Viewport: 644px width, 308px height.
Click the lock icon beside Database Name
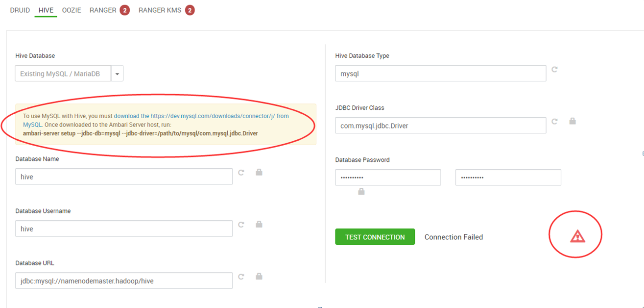click(x=259, y=172)
